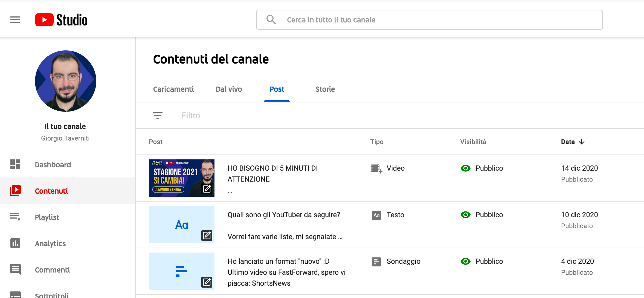Select the Post tab
The width and height of the screenshot is (644, 298).
click(277, 89)
